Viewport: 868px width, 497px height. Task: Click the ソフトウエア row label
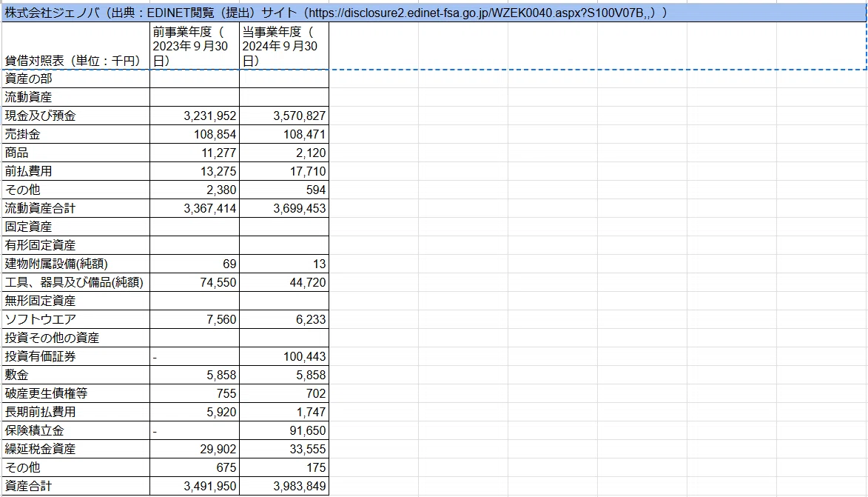[x=75, y=320]
